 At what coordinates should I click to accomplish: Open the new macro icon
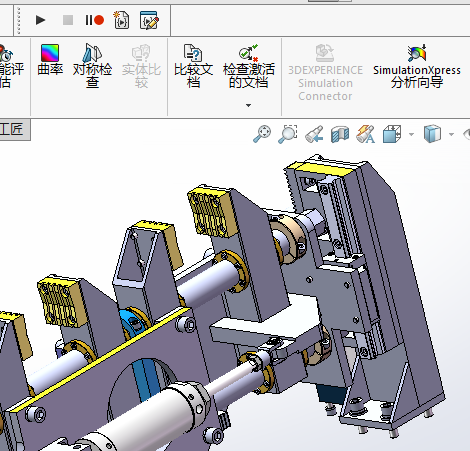click(122, 20)
